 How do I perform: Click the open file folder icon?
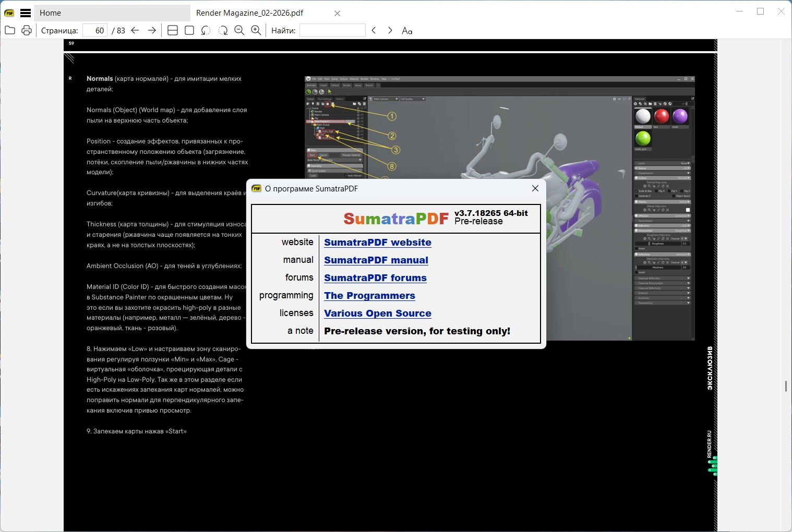(10, 30)
